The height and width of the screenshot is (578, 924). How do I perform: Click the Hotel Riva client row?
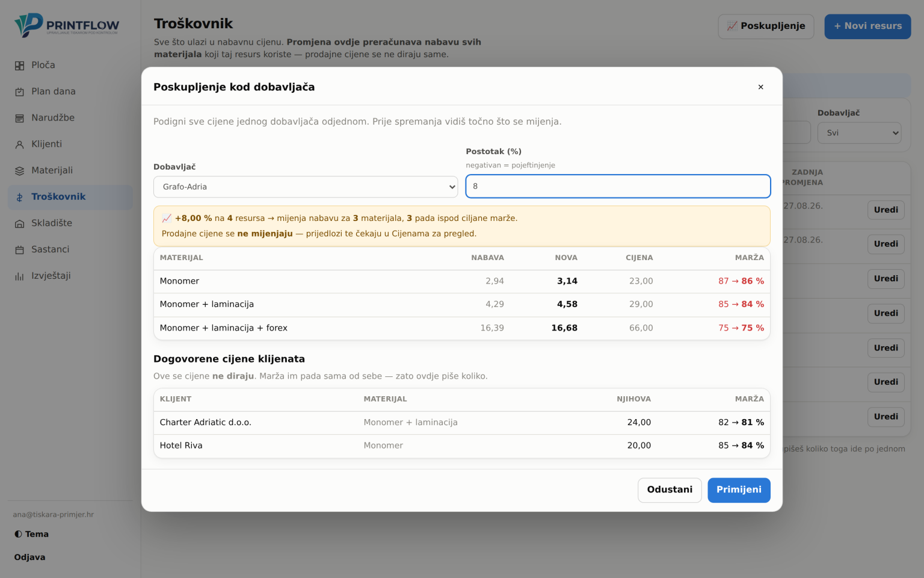(462, 446)
